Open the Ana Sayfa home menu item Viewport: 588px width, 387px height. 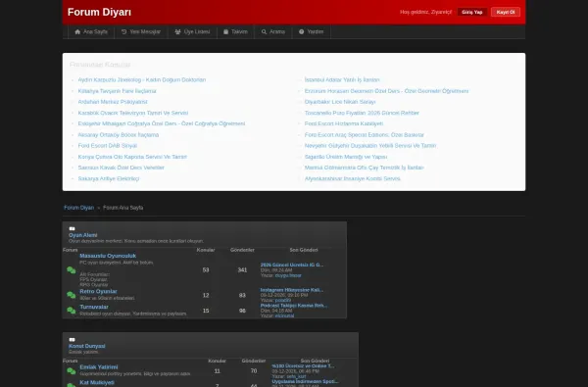(x=91, y=32)
